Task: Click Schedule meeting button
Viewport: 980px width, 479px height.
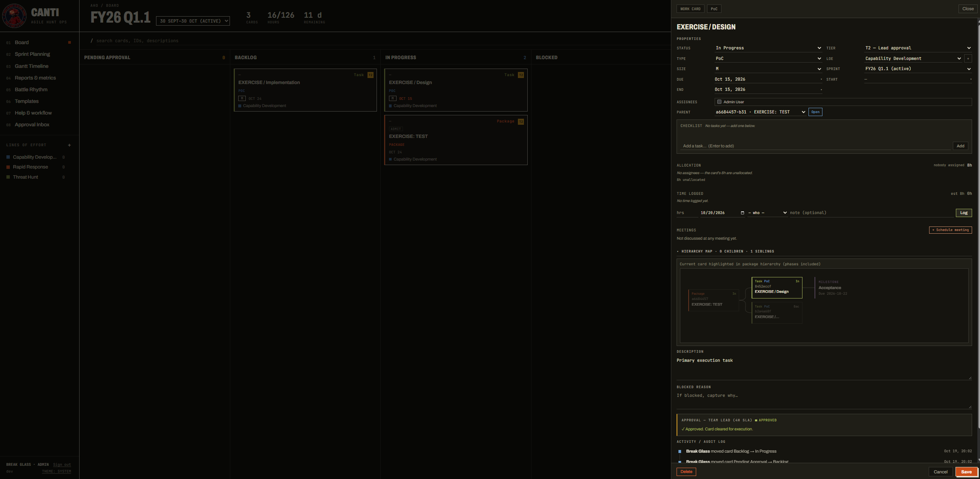Action: [x=950, y=230]
